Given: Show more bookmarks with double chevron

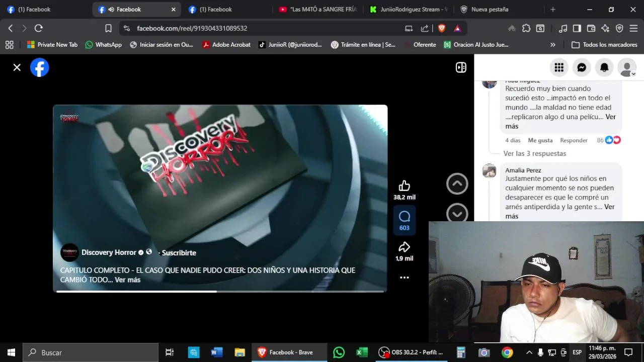Looking at the screenshot, I should 553,45.
